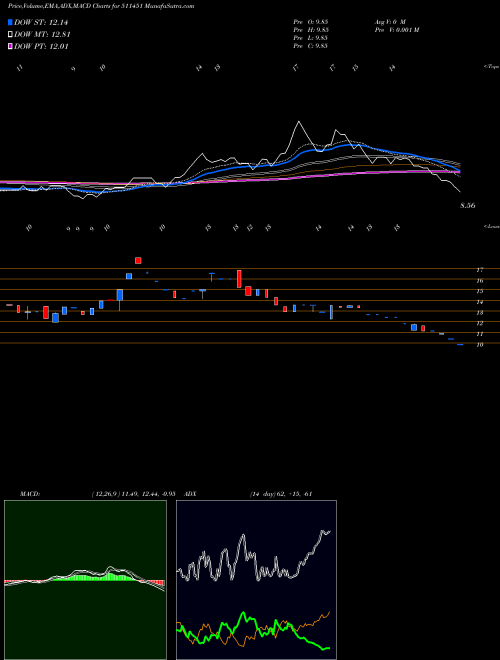Click the last blue candle at level 10

pos(460,344)
